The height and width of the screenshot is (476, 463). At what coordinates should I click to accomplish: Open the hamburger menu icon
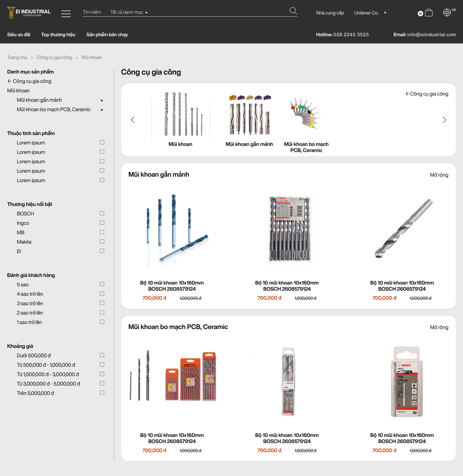tap(66, 14)
